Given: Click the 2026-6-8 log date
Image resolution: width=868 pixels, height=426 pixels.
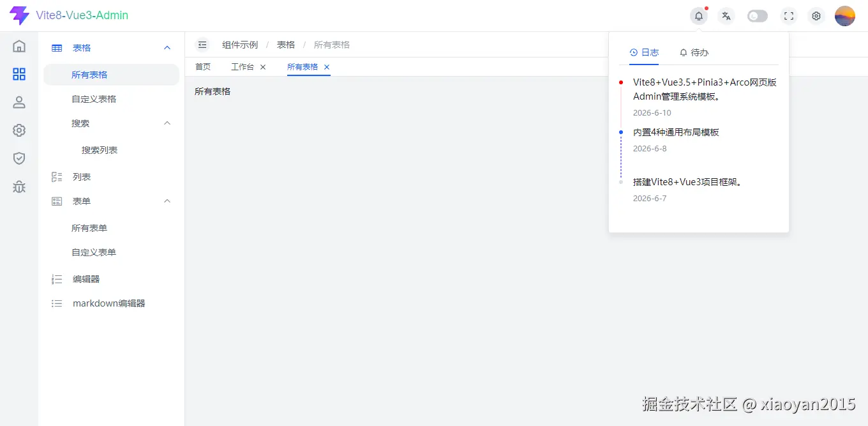Looking at the screenshot, I should [650, 149].
